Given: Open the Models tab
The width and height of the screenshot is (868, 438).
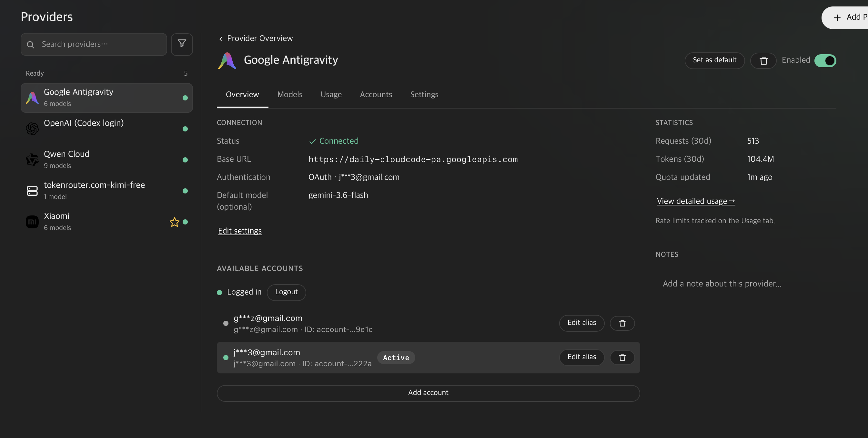Looking at the screenshot, I should [290, 94].
